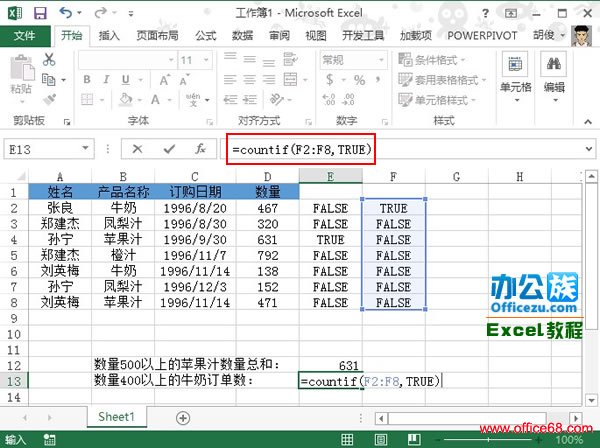Toggle center text alignment
This screenshot has height=448, width=600.
[x=249, y=80]
